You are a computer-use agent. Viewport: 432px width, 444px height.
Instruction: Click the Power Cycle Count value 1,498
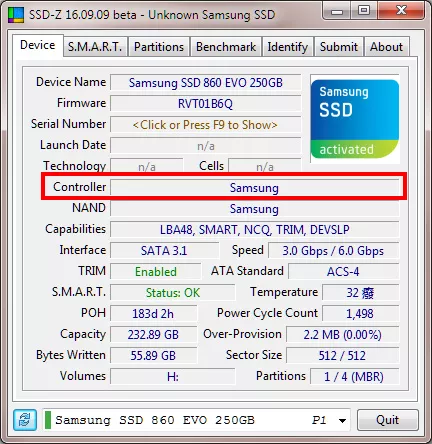pos(360,314)
